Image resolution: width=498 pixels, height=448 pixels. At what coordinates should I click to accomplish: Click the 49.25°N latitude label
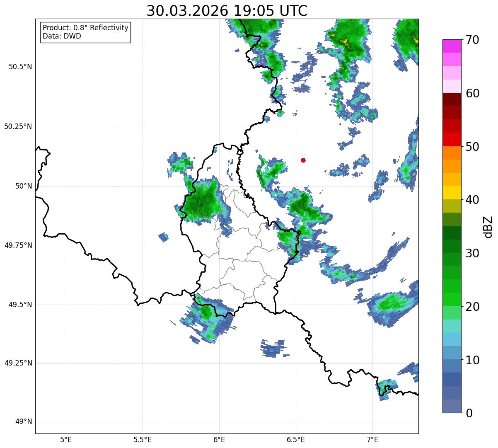pos(18,363)
